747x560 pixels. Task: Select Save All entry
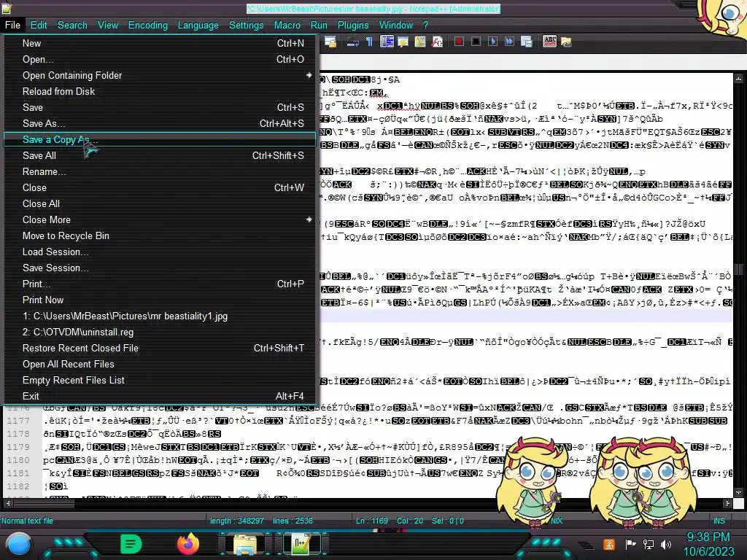coord(160,156)
